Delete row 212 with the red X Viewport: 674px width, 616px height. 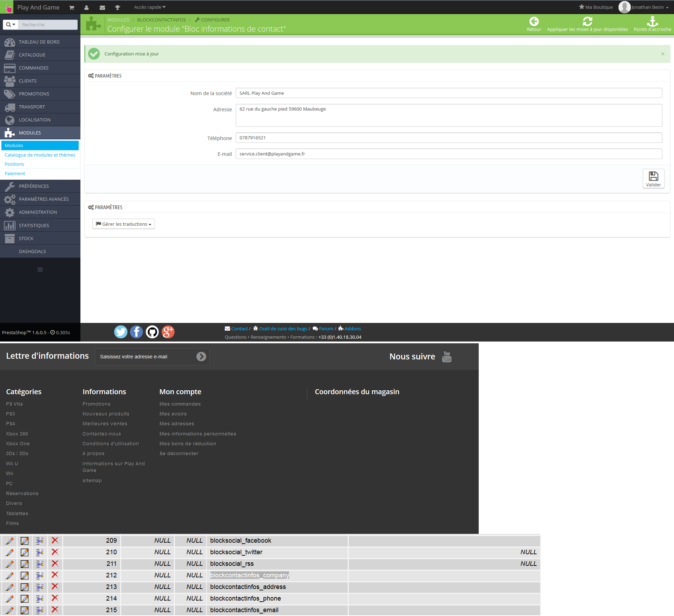click(55, 575)
